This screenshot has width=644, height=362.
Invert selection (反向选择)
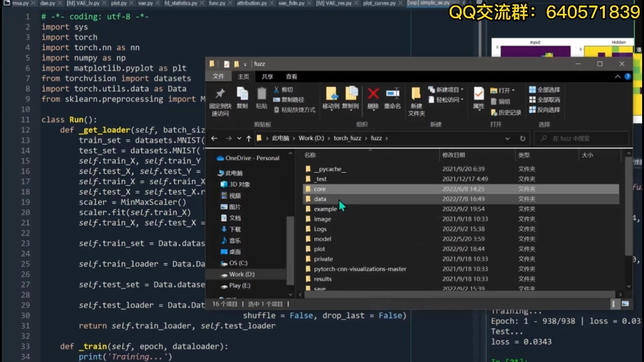click(x=545, y=109)
